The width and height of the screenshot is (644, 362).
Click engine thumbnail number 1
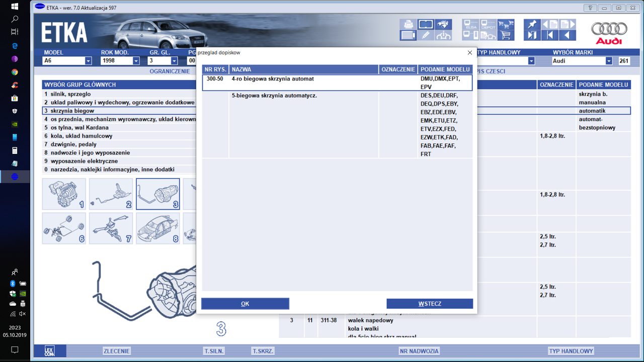pos(64,194)
